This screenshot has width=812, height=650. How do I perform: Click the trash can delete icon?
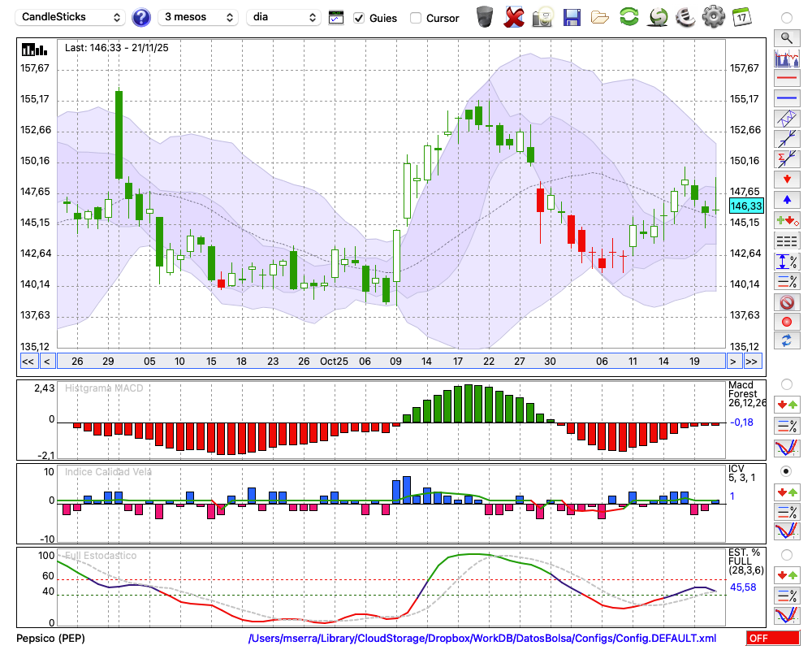click(x=485, y=16)
